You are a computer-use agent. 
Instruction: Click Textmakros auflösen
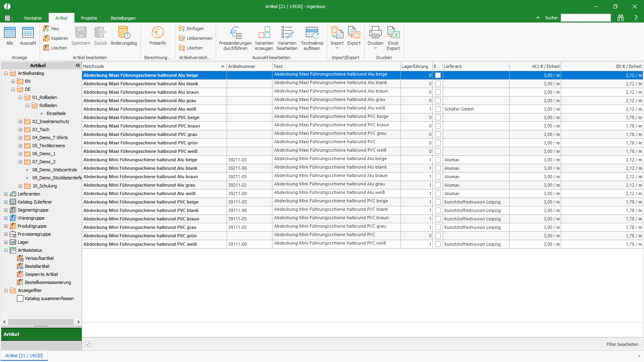tap(312, 39)
